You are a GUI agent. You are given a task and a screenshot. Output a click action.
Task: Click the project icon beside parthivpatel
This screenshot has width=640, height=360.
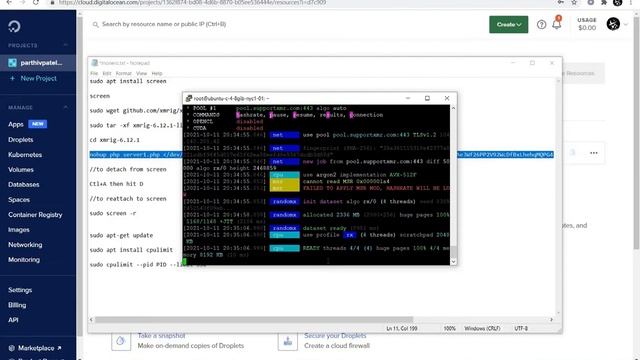(x=13, y=63)
